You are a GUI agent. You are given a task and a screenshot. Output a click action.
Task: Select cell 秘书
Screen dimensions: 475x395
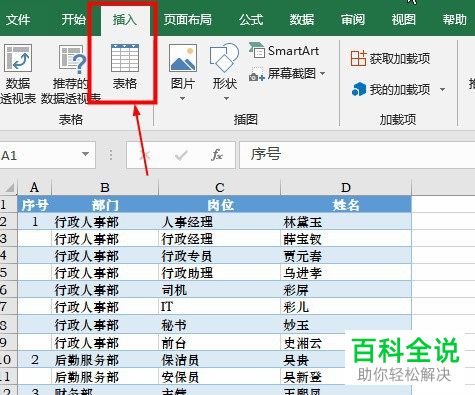pos(220,325)
